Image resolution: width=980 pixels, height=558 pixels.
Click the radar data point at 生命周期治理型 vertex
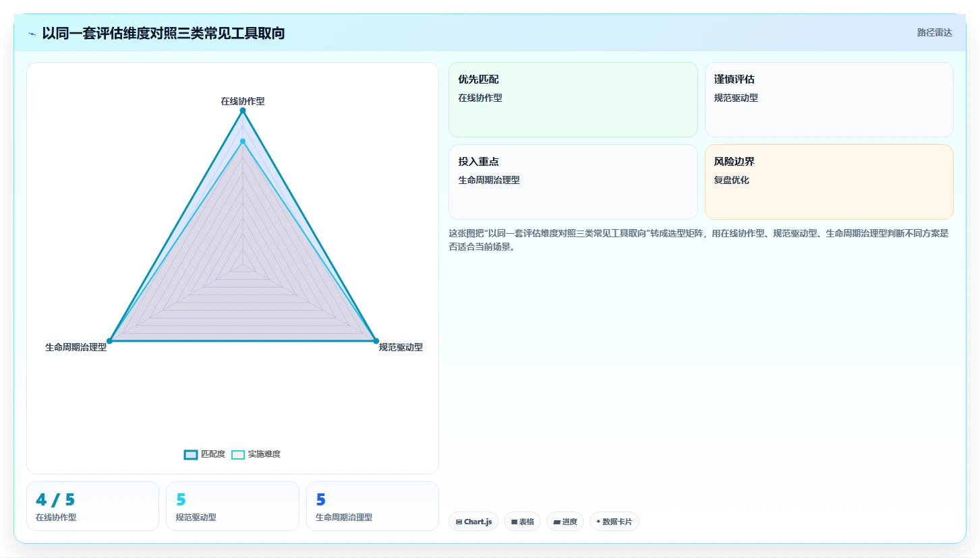coord(110,341)
